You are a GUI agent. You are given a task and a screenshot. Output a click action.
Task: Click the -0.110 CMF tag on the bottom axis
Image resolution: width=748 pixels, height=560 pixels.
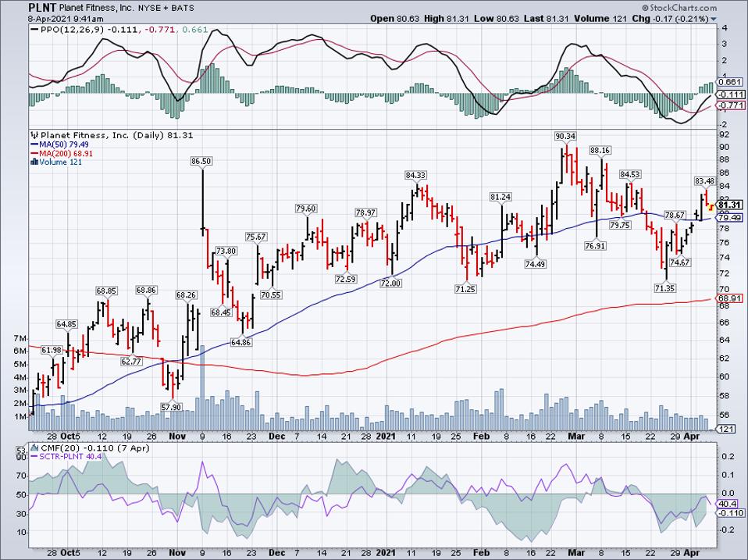pos(730,513)
